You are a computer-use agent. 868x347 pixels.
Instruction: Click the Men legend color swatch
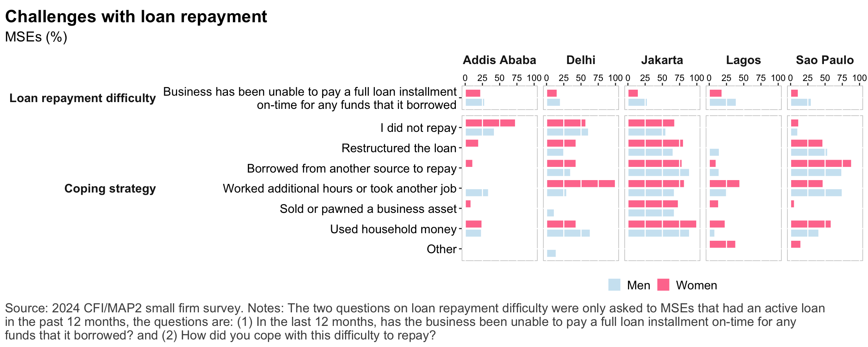614,285
